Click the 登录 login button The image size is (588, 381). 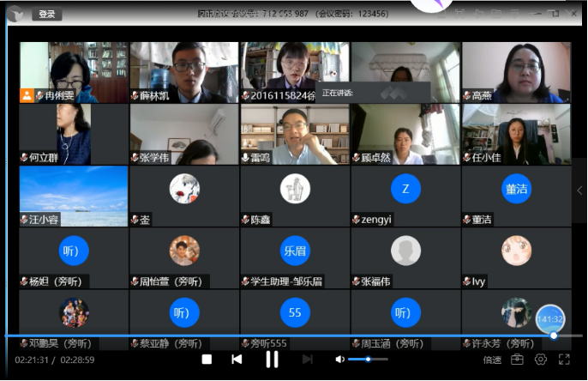pos(46,15)
